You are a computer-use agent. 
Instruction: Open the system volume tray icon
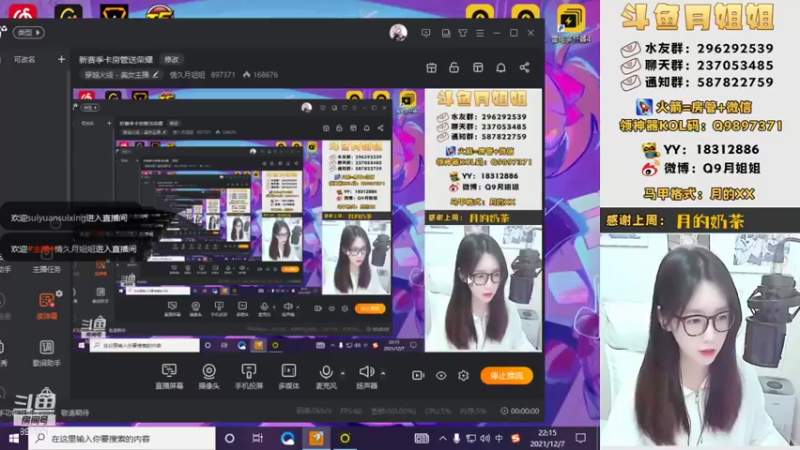[485, 438]
